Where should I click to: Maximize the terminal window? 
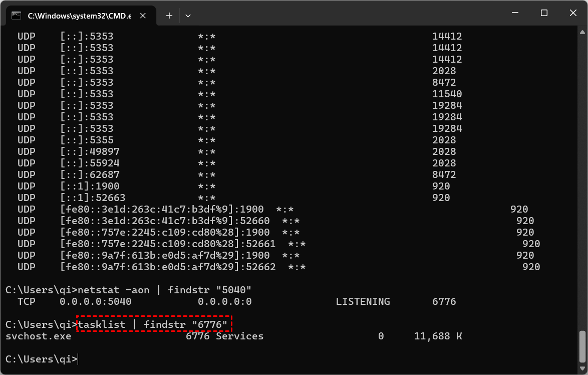[544, 13]
